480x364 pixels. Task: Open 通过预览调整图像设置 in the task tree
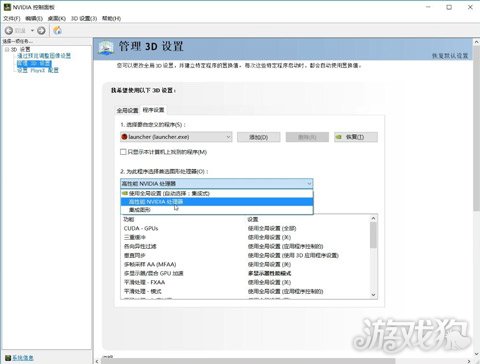pos(44,56)
